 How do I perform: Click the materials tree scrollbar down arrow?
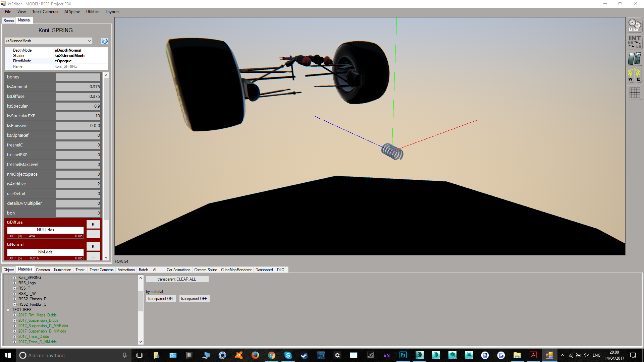coord(141,342)
